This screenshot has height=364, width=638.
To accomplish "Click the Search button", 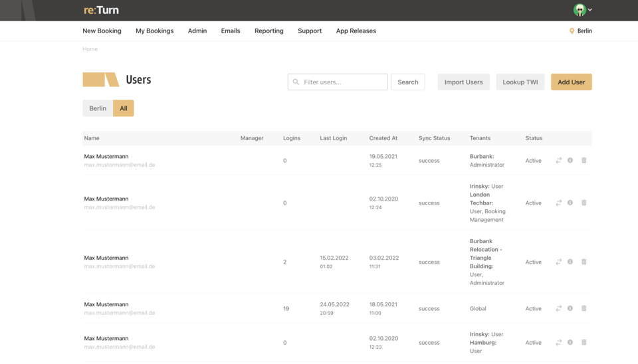I will tap(407, 82).
